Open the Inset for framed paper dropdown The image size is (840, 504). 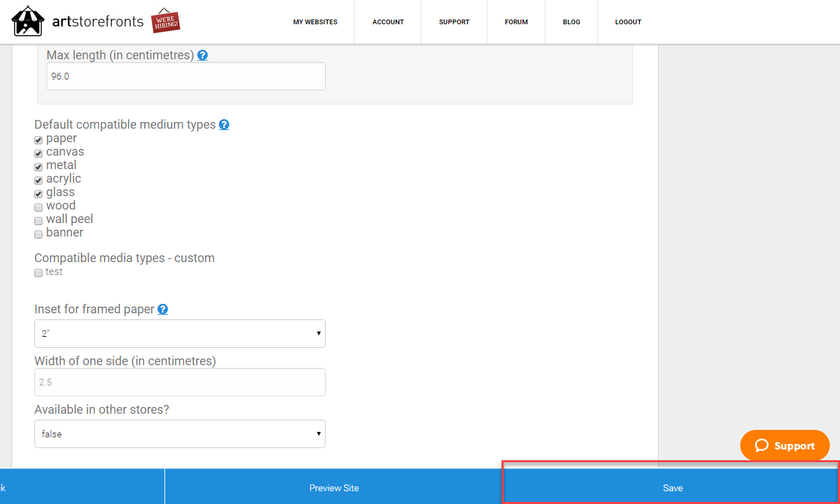pos(180,334)
